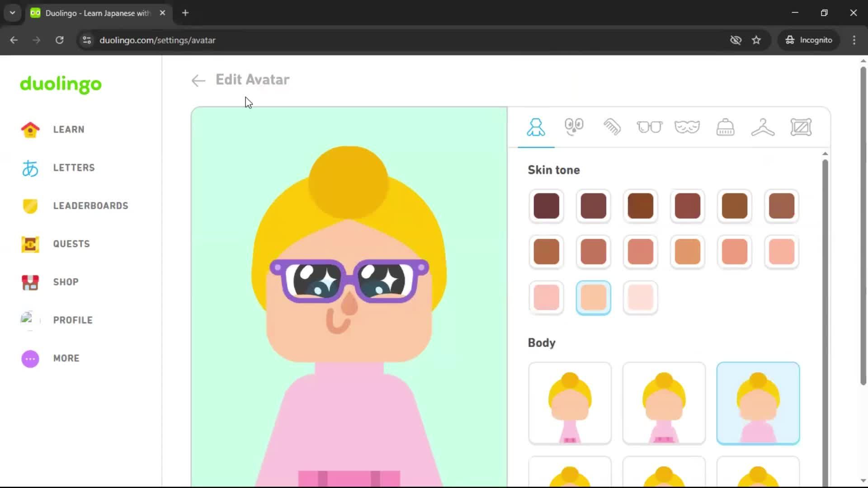This screenshot has height=488, width=868.
Task: Select the face features category icon
Action: point(574,127)
